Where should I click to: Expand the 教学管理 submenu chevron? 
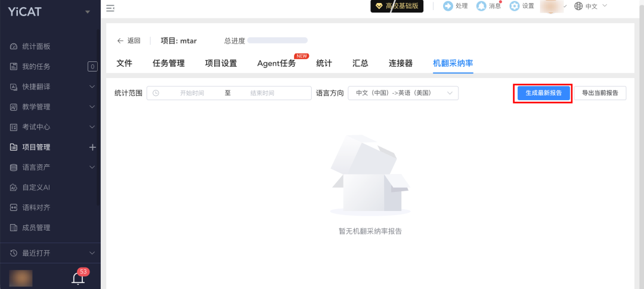click(x=92, y=107)
